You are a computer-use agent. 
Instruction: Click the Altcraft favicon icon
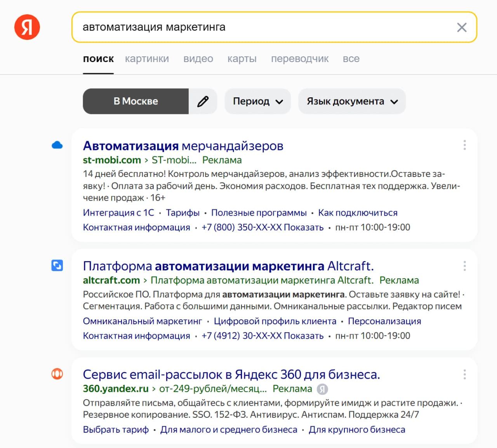pos(57,266)
